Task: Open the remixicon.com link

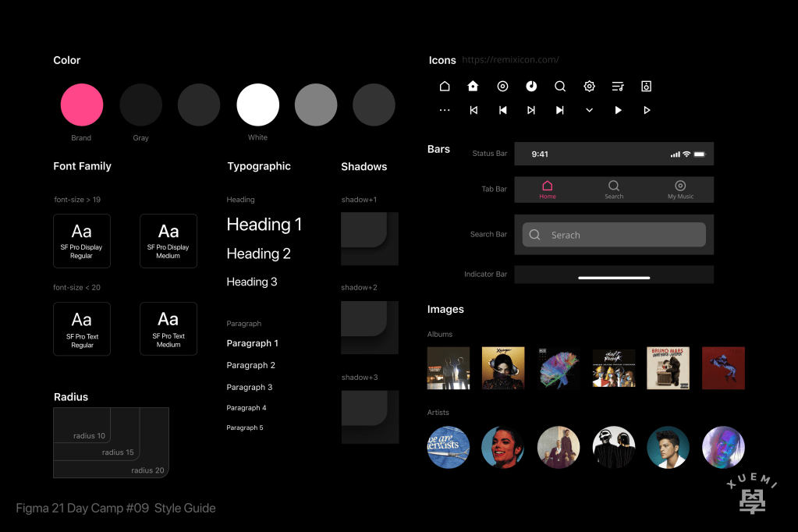Action: click(x=510, y=60)
